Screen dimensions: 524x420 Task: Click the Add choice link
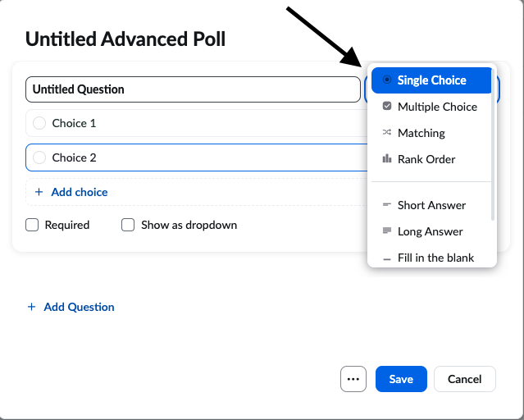coord(79,192)
